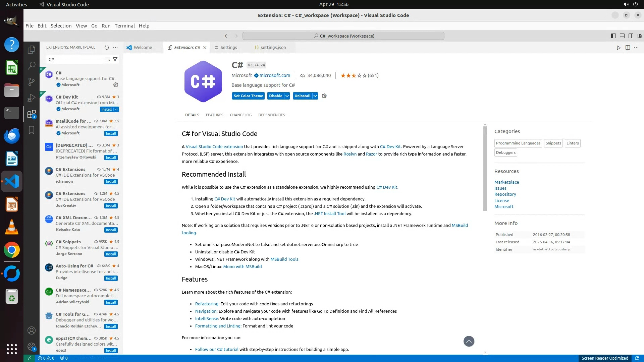Open the Search view in activity bar
This screenshot has height=362, width=644.
click(x=32, y=65)
